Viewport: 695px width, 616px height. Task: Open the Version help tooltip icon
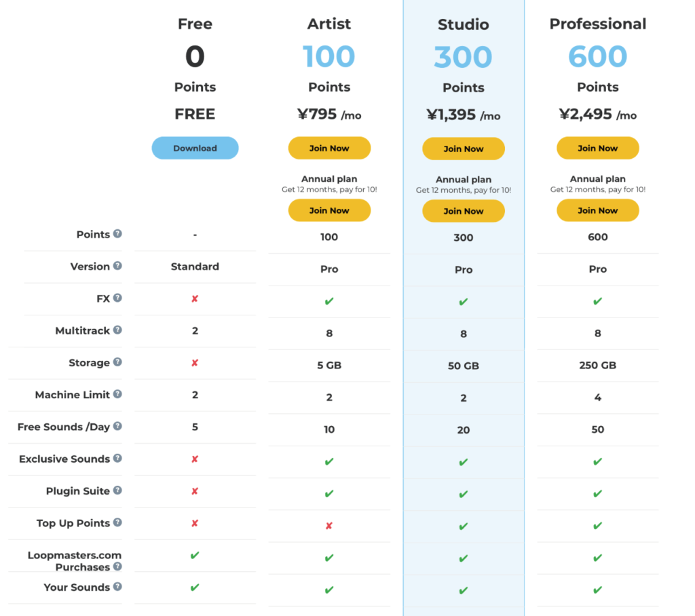(x=117, y=265)
